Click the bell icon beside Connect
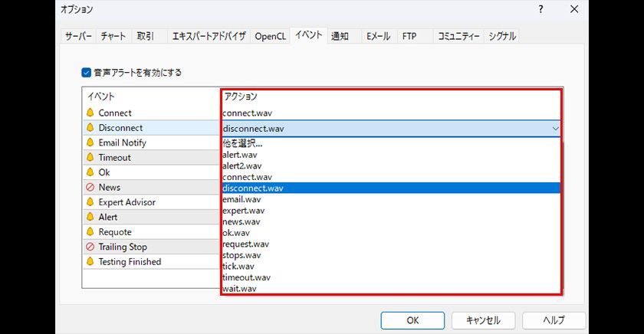The image size is (644, 334). (90, 113)
